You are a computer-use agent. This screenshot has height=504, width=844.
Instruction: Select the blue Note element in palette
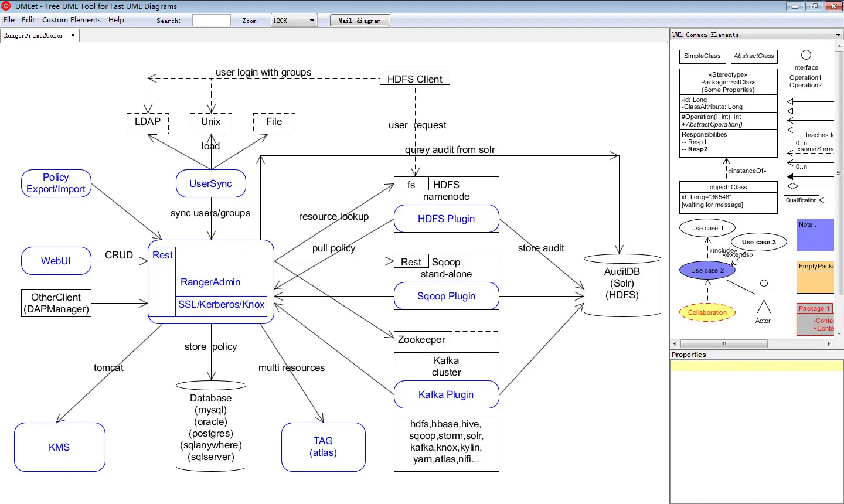click(x=815, y=235)
